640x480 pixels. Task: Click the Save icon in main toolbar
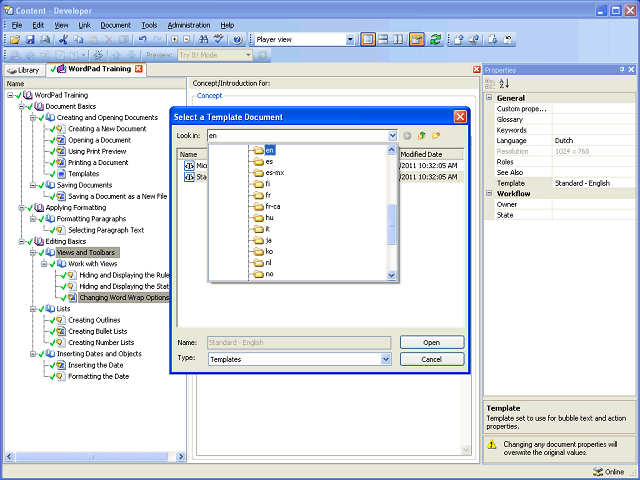click(31, 40)
